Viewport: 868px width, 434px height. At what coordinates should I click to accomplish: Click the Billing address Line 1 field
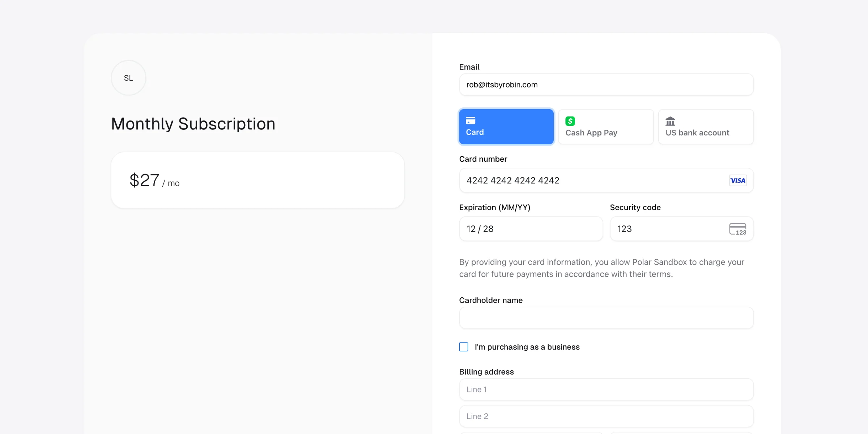click(x=606, y=390)
